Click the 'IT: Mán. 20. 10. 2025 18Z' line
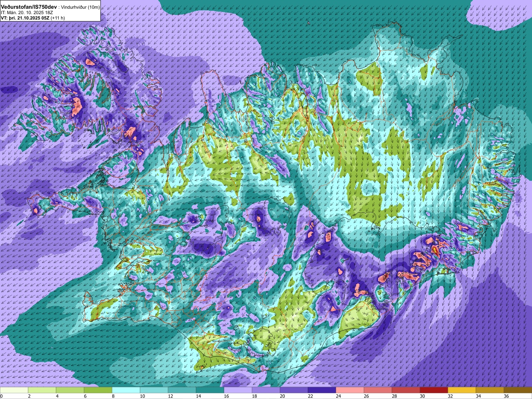 pos(27,13)
